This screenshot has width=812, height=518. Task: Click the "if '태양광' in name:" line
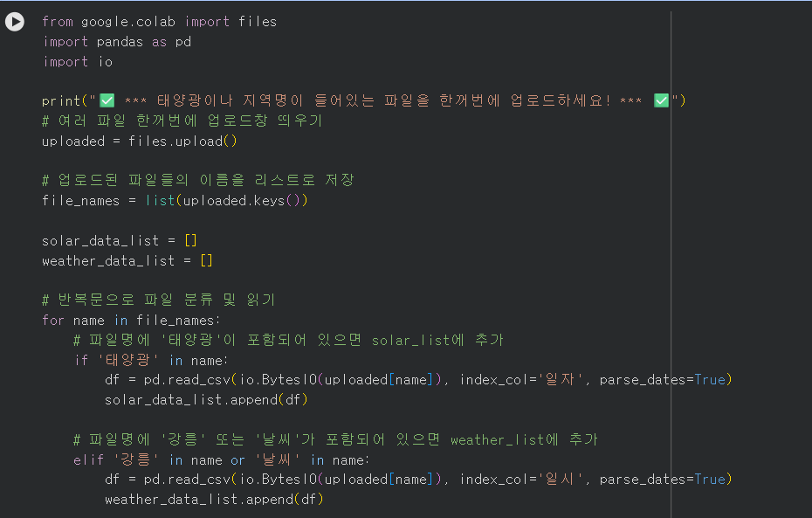150,360
